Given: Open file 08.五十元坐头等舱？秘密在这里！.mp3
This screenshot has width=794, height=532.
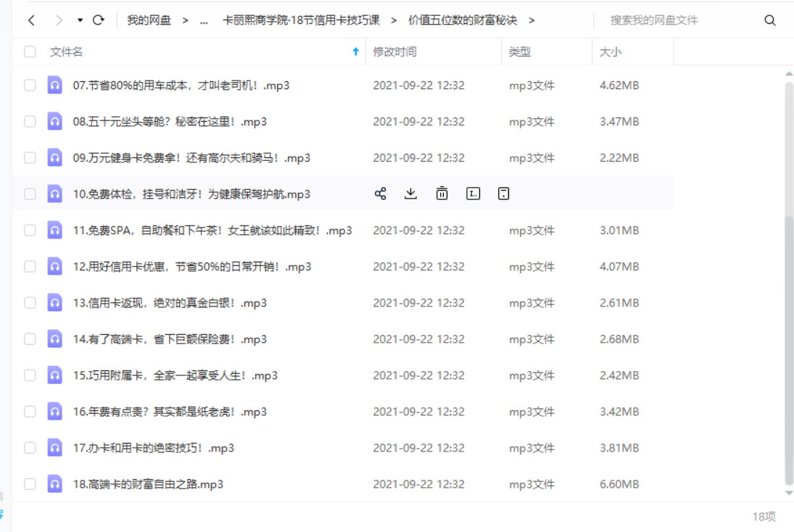Looking at the screenshot, I should 170,122.
